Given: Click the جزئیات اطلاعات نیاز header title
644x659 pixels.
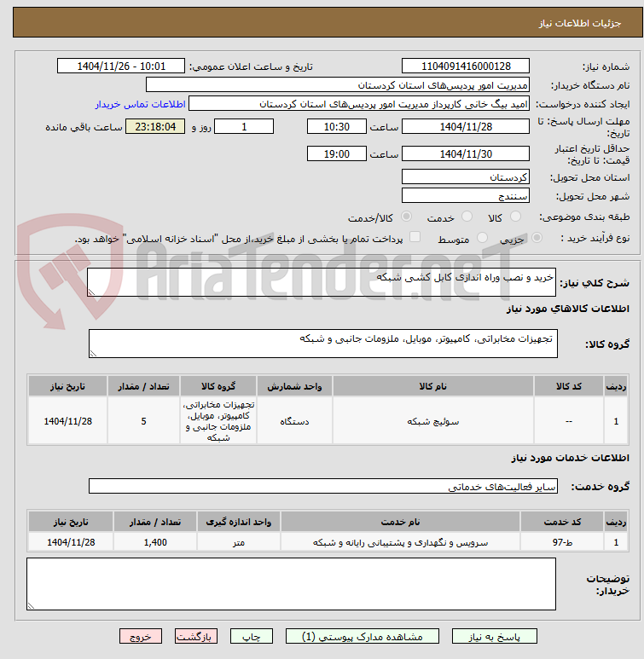Looking at the screenshot, I should tap(580, 24).
